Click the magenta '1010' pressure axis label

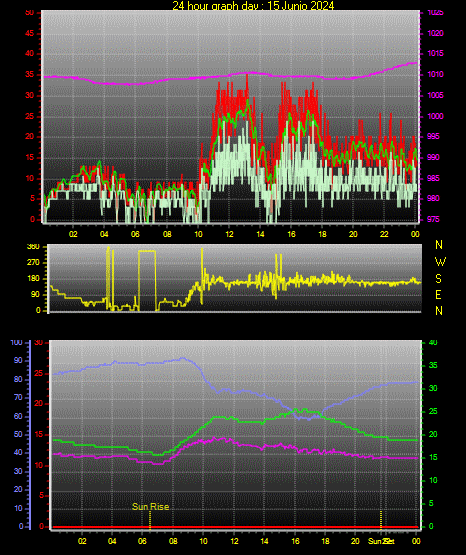435,74
